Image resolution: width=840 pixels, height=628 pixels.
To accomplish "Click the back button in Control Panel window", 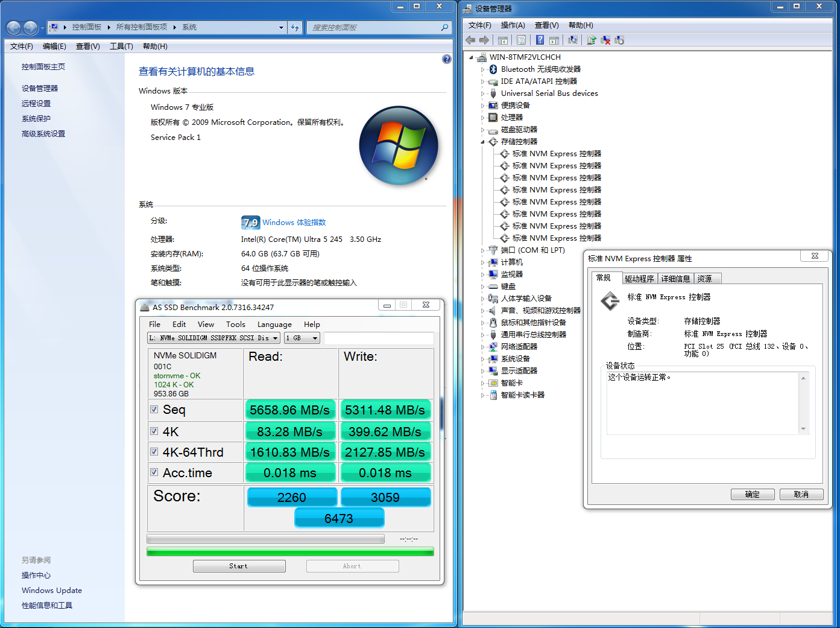I will click(x=13, y=28).
